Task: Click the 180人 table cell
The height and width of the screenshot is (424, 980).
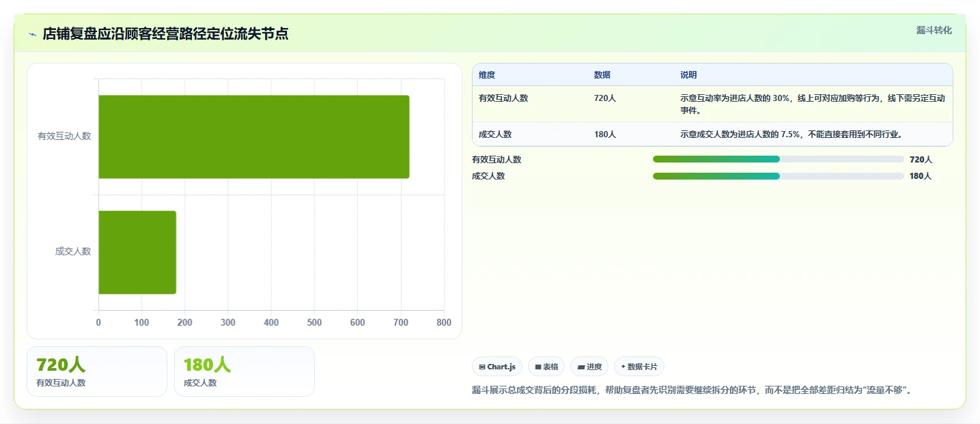Action: coord(605,134)
